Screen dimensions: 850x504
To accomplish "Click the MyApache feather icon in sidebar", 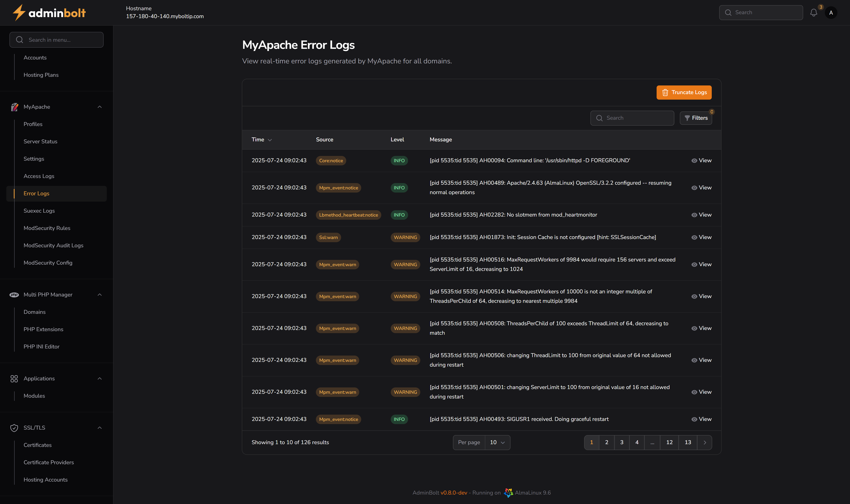I will pyautogui.click(x=14, y=107).
